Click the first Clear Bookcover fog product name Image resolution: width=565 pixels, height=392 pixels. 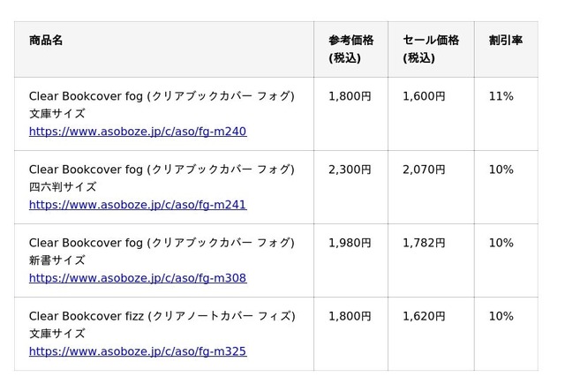pyautogui.click(x=162, y=96)
